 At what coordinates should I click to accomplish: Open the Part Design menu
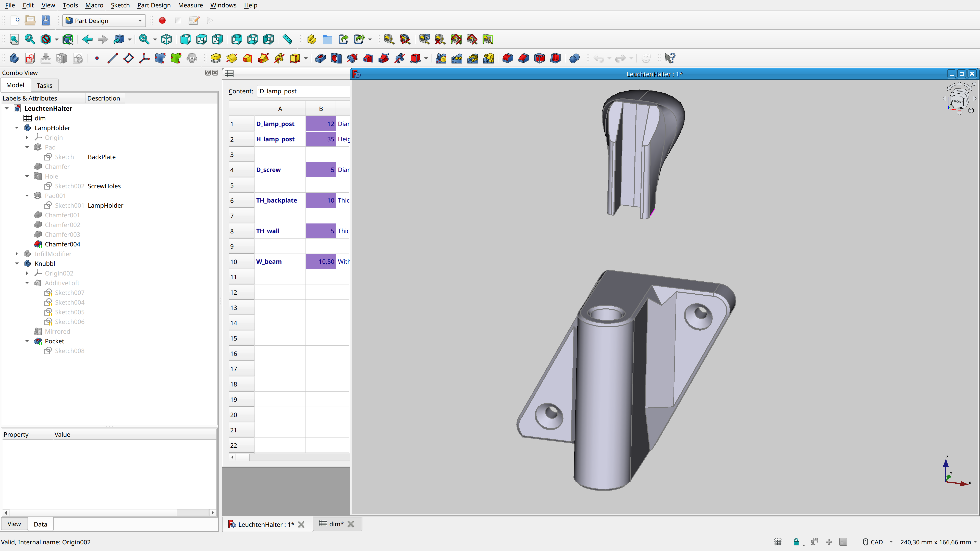pos(154,5)
